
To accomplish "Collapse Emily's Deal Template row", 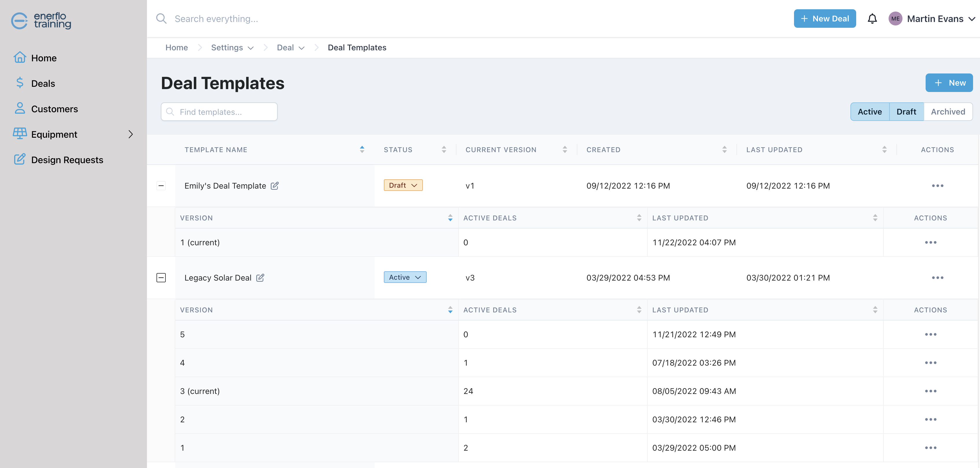I will coord(161,186).
